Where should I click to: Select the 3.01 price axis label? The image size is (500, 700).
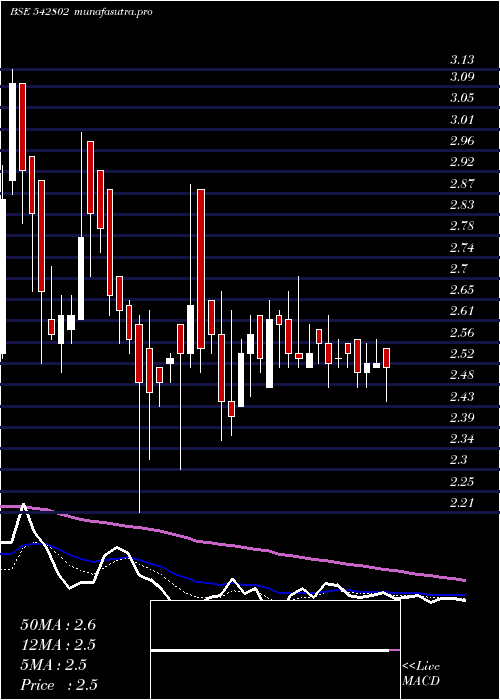(462, 120)
